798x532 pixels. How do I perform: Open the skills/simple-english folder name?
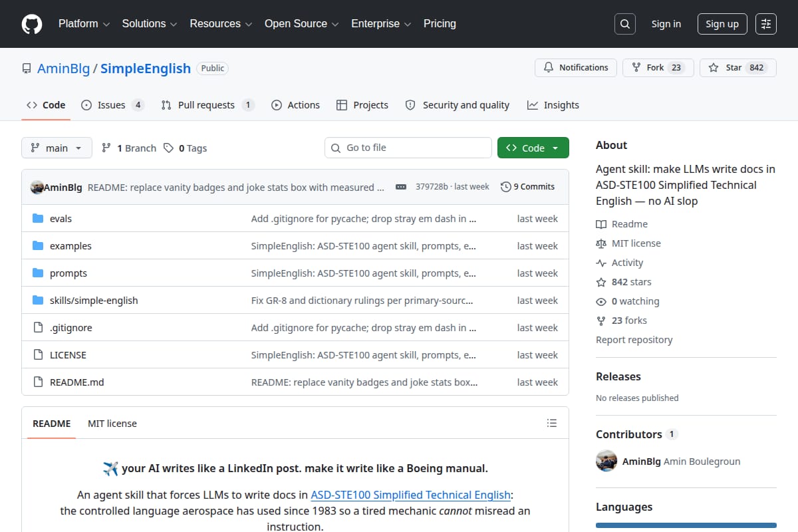(94, 300)
